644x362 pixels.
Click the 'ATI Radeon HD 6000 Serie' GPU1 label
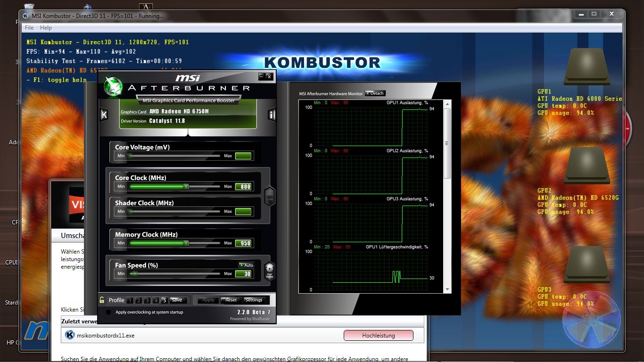[579, 99]
